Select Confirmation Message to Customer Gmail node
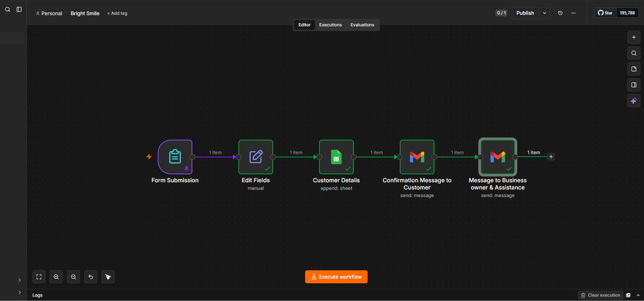The width and height of the screenshot is (644, 301). [x=417, y=157]
